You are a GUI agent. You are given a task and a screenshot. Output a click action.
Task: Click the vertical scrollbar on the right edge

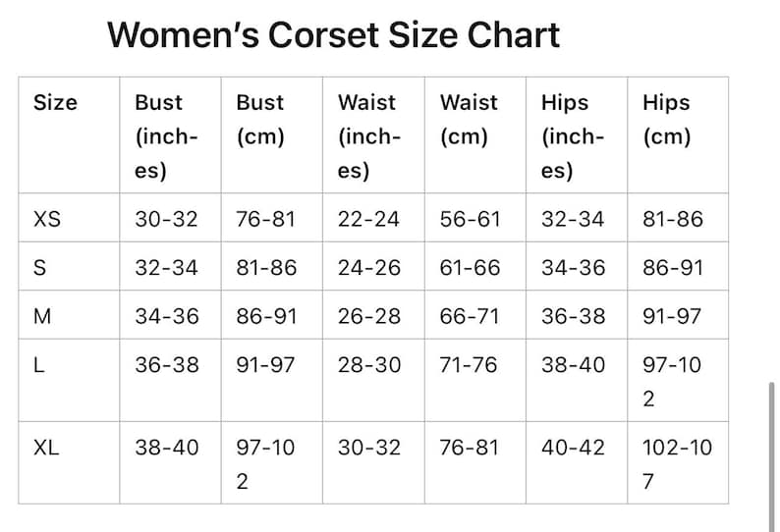pyautogui.click(x=771, y=456)
